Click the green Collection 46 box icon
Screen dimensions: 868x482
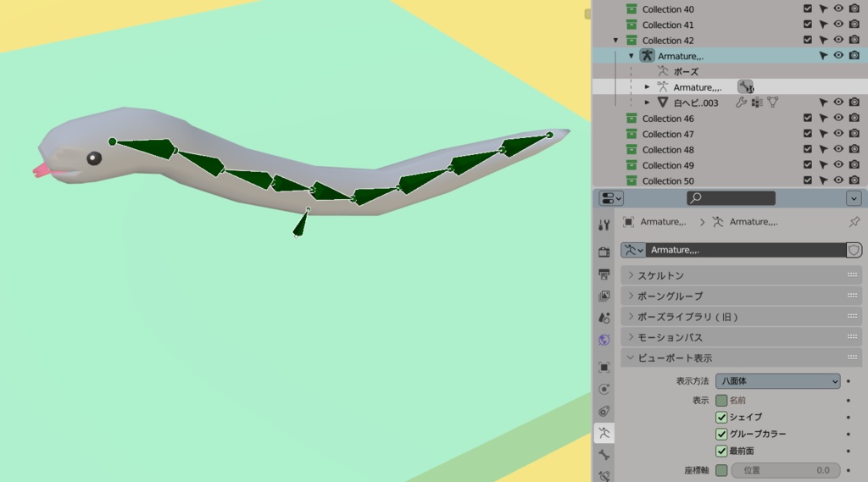[x=631, y=119]
